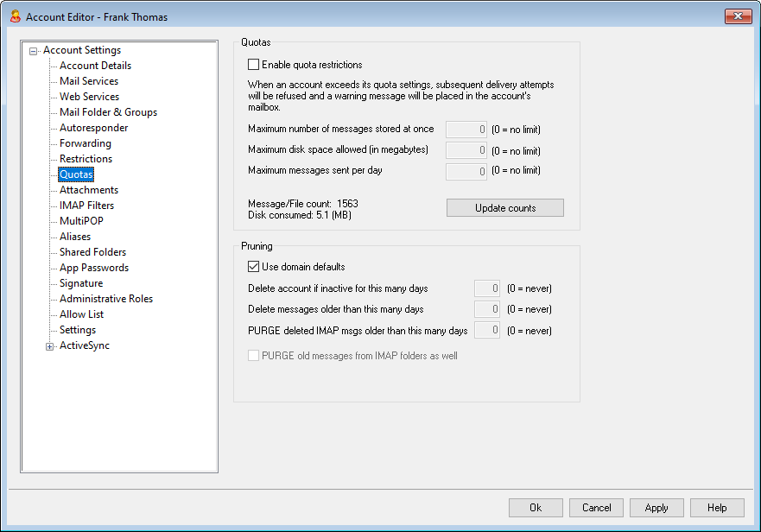This screenshot has width=761, height=532.
Task: Click the delete messages older than days field
Action: click(x=487, y=309)
